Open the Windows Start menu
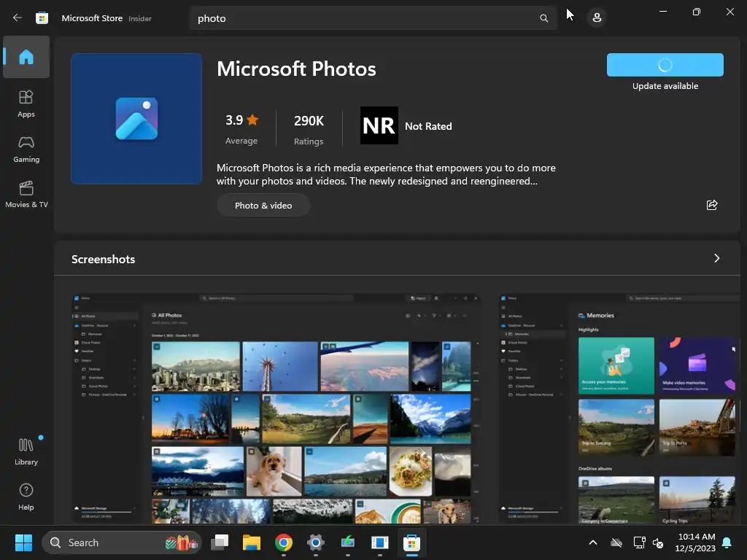747x560 pixels. tap(23, 542)
